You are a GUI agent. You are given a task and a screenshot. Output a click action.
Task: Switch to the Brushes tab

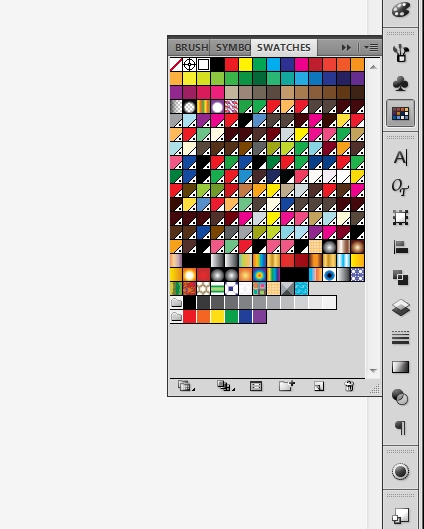(x=191, y=48)
